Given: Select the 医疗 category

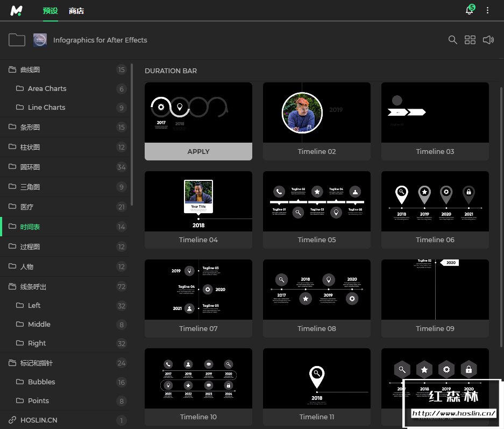Looking at the screenshot, I should pos(65,207).
